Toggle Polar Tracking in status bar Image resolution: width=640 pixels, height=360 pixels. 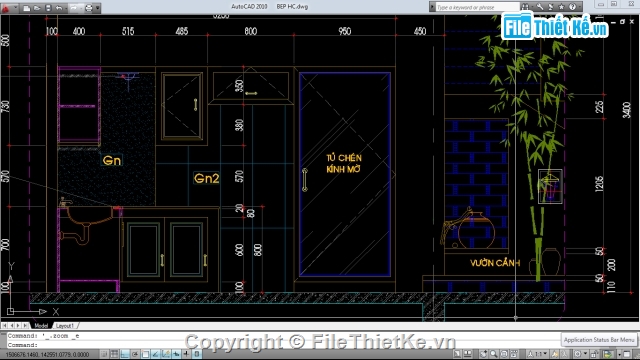point(135,354)
